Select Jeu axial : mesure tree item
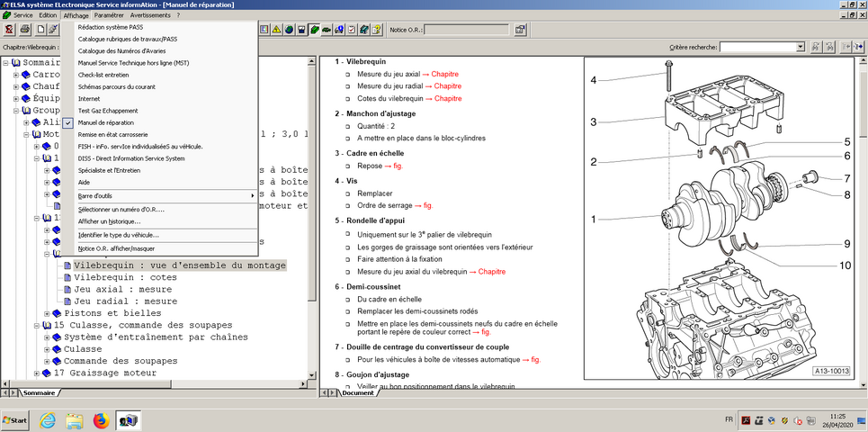The image size is (868, 432). [x=122, y=290]
